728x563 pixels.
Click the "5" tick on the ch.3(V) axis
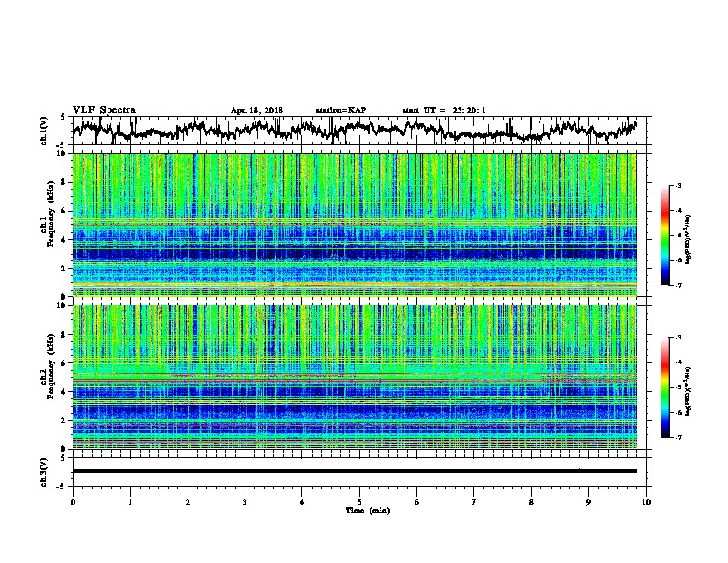(x=63, y=458)
